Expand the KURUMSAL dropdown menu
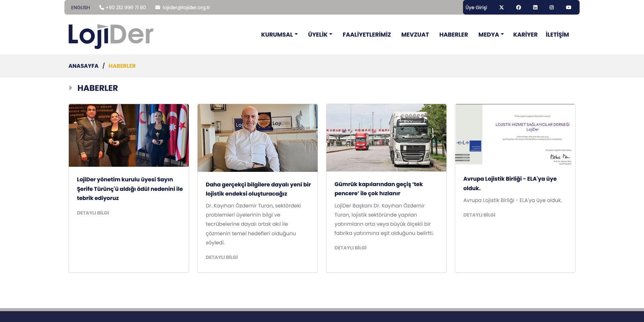The height and width of the screenshot is (322, 644). (279, 35)
